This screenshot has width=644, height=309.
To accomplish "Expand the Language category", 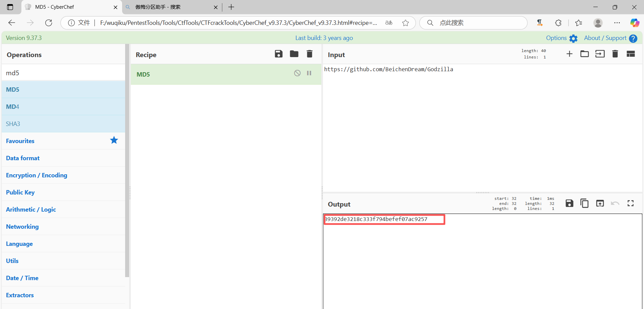I will [63, 244].
